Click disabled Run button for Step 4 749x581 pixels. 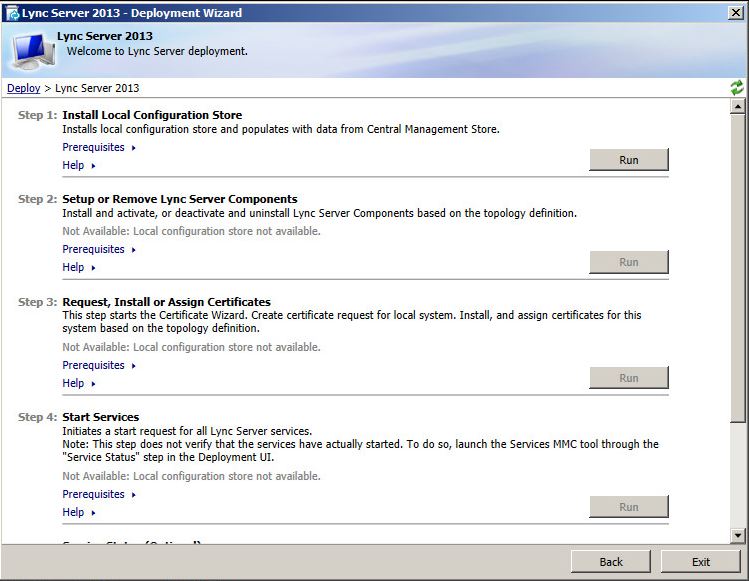629,507
